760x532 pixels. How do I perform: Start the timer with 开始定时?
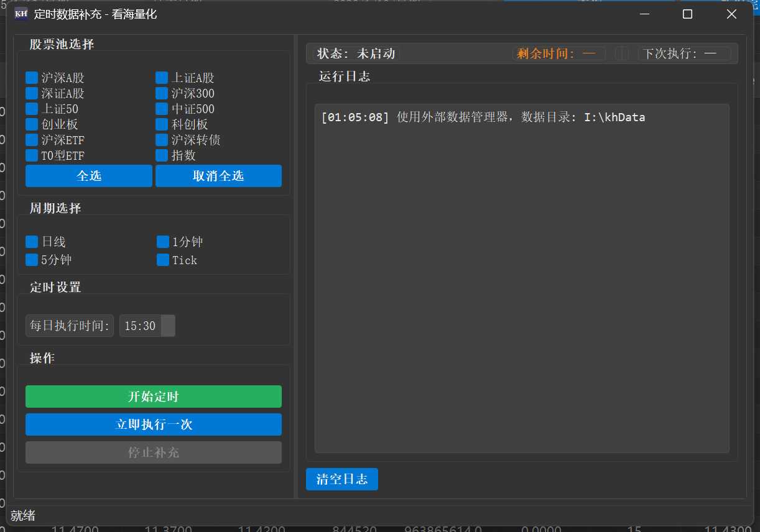pos(154,397)
